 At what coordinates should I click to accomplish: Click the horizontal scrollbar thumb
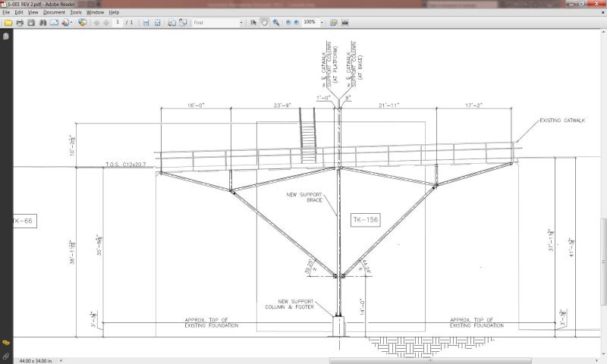430,360
